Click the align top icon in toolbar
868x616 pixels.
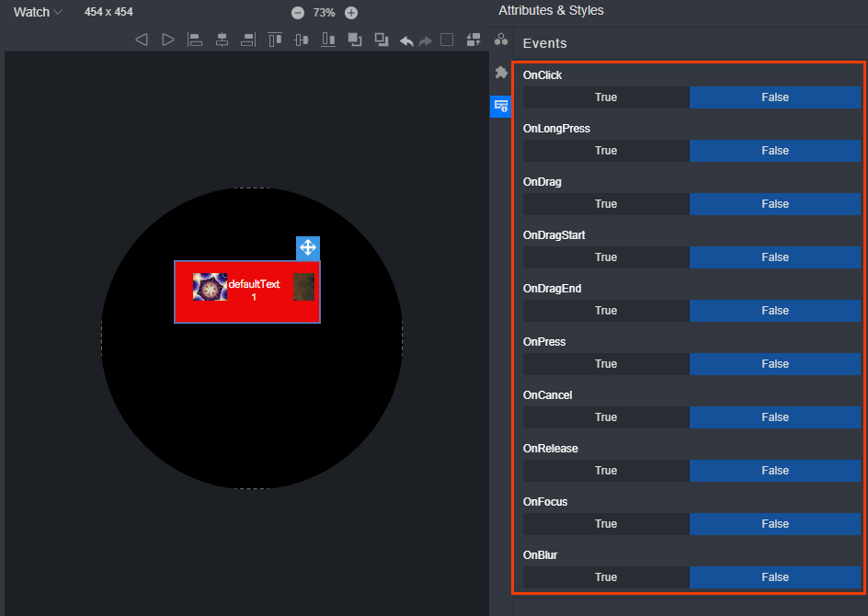pos(275,40)
